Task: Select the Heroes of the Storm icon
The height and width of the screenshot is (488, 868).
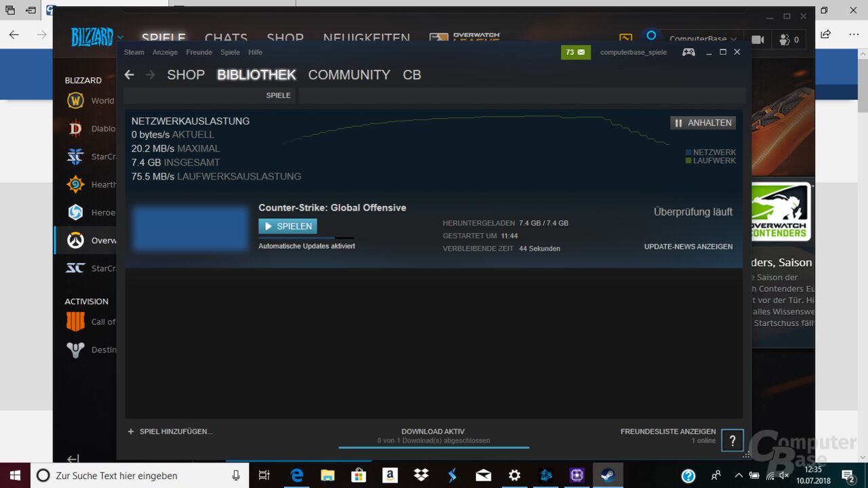Action: [75, 212]
